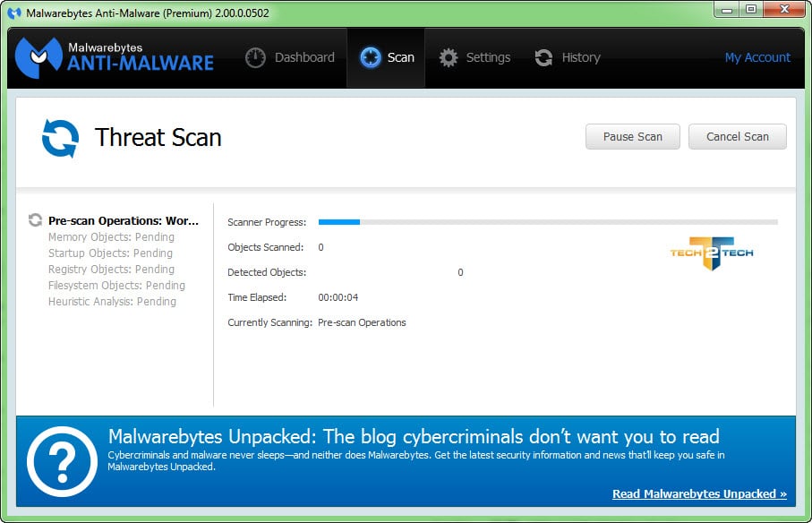Click the Dashboard gauge icon
Image resolution: width=812 pixels, height=523 pixels.
pos(255,57)
